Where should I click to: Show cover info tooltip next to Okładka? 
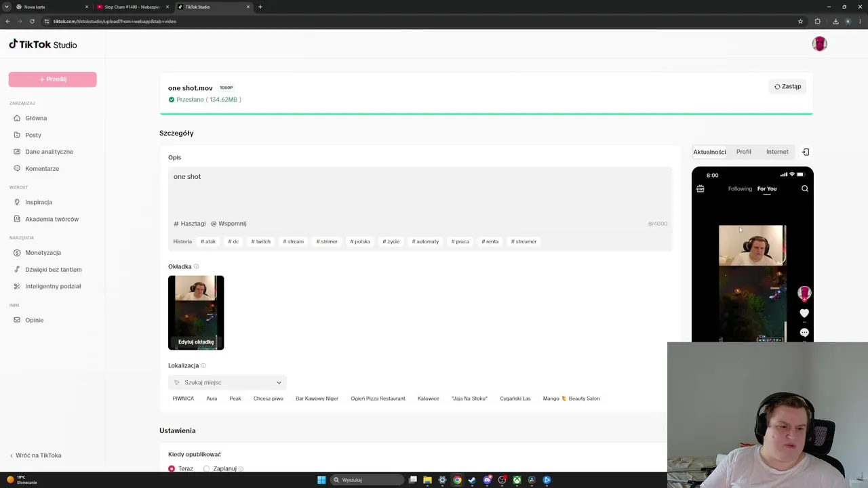pyautogui.click(x=197, y=267)
